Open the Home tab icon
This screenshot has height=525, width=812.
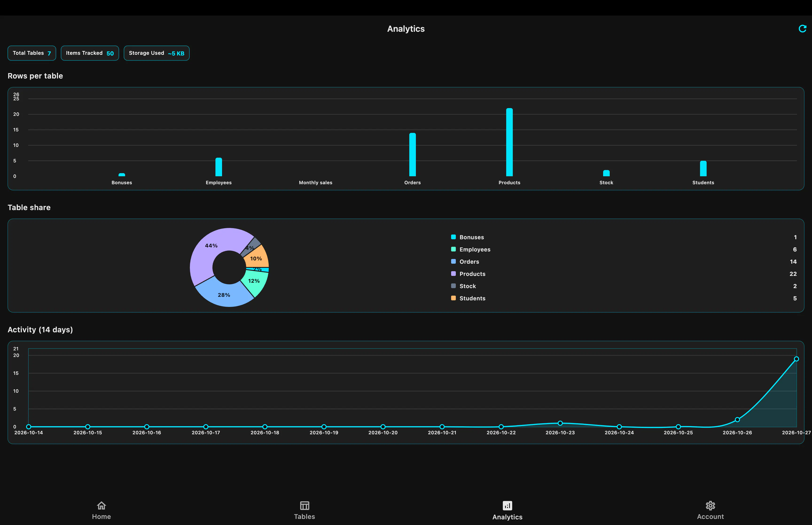101,505
